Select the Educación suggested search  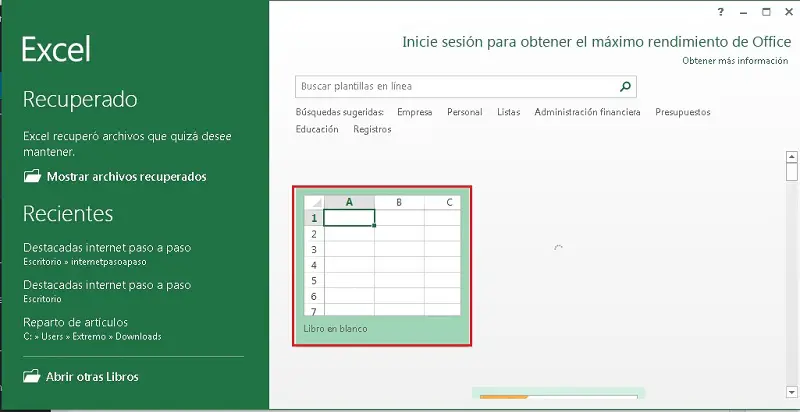pyautogui.click(x=317, y=130)
